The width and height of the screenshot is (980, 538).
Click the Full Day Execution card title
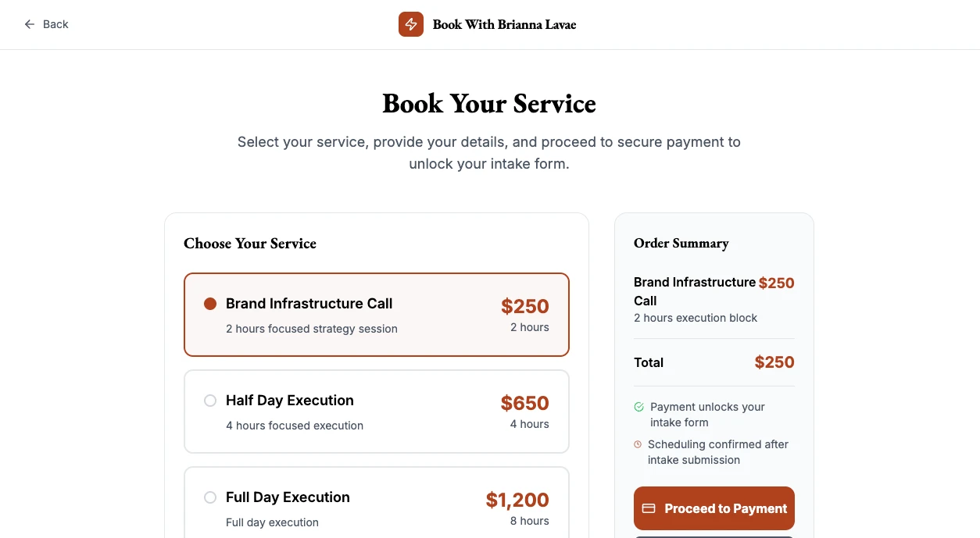tap(288, 497)
